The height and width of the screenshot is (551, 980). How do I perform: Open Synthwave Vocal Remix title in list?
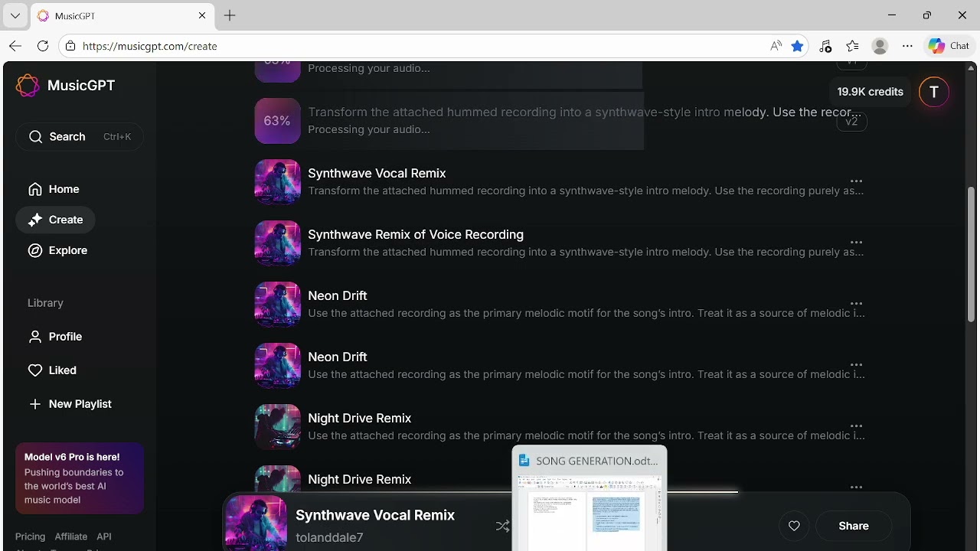click(377, 174)
